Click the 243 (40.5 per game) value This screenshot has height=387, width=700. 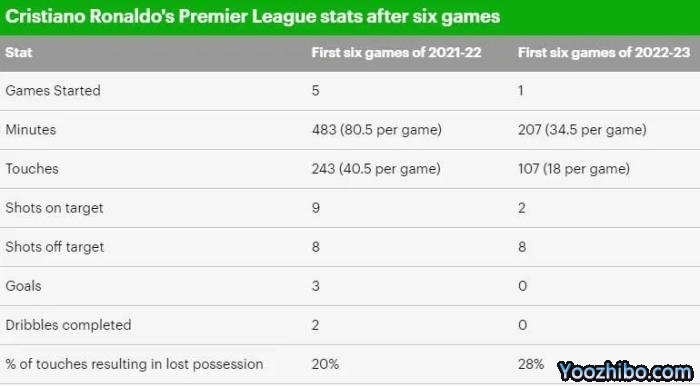point(376,169)
